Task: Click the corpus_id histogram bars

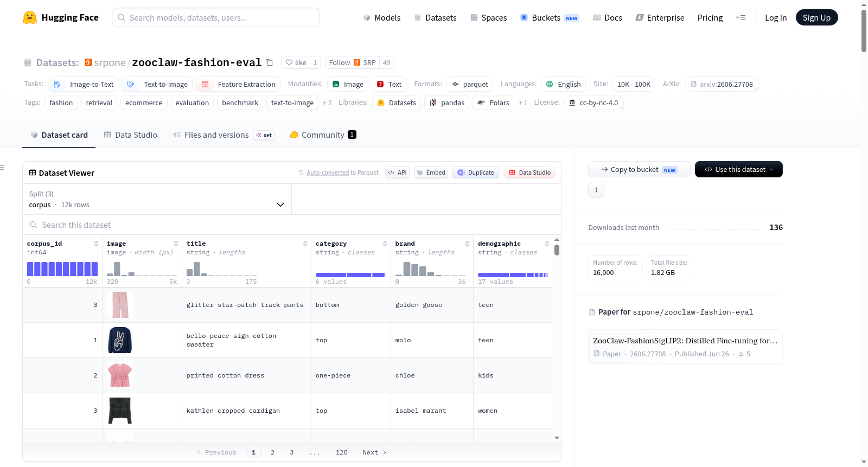Action: tap(62, 269)
